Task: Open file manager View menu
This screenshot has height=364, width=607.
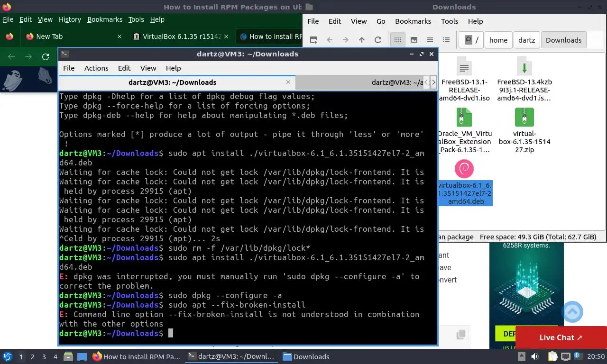Action: 359,21
